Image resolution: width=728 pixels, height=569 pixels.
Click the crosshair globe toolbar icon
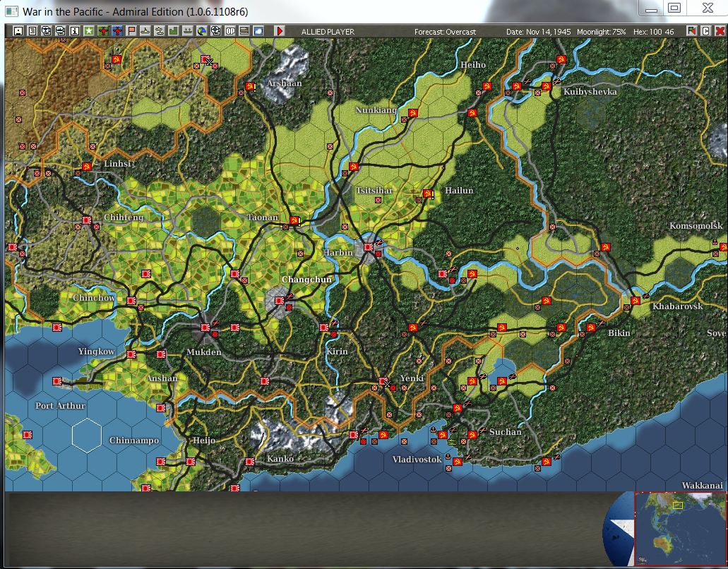pos(216,31)
